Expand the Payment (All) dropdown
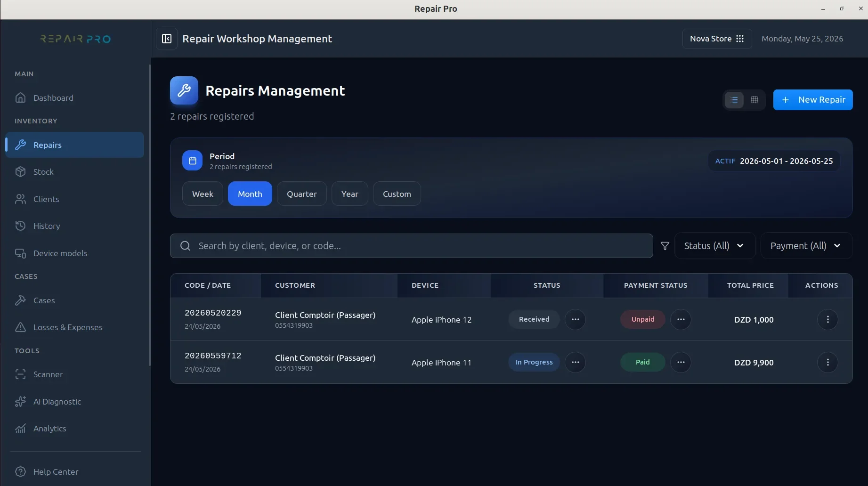Viewport: 868px width, 486px height. 806,246
